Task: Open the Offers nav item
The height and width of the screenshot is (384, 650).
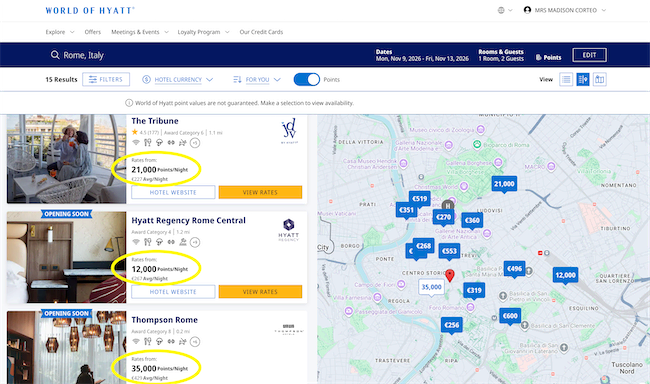Action: point(92,32)
